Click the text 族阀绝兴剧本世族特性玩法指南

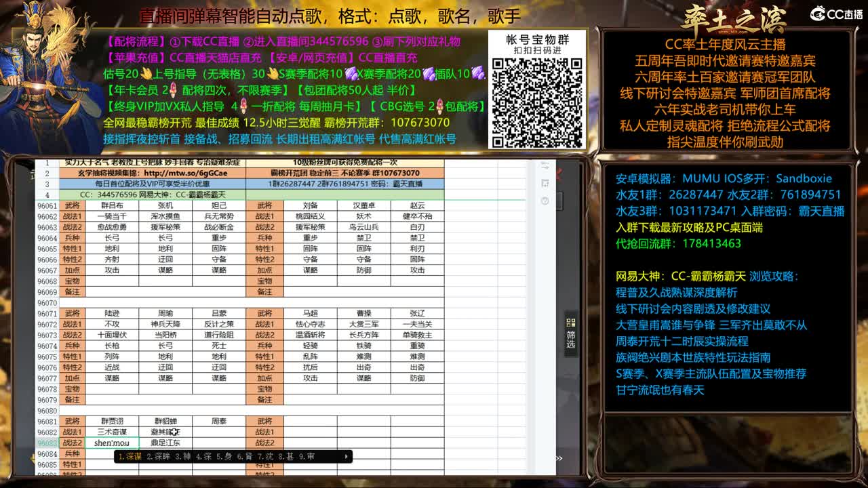pyautogui.click(x=693, y=357)
